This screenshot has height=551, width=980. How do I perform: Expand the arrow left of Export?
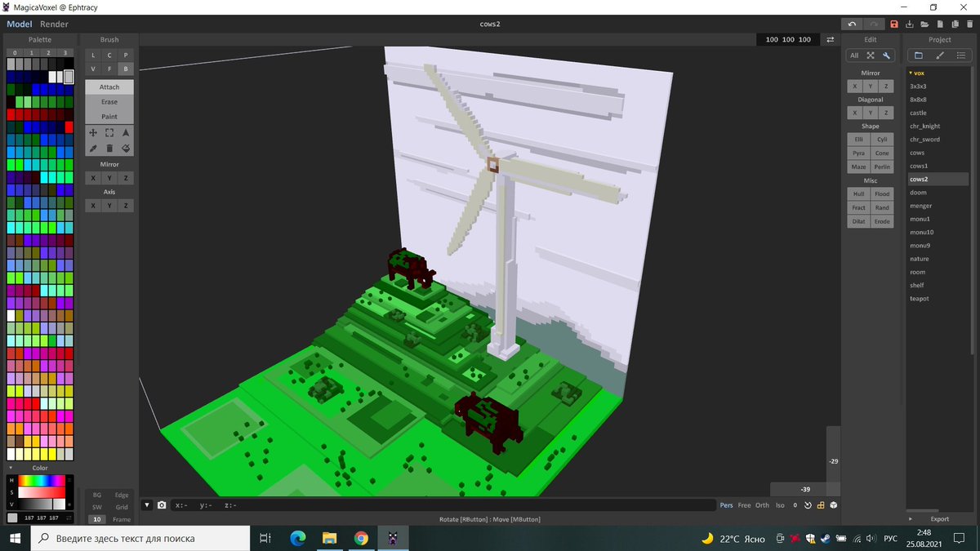tap(911, 518)
